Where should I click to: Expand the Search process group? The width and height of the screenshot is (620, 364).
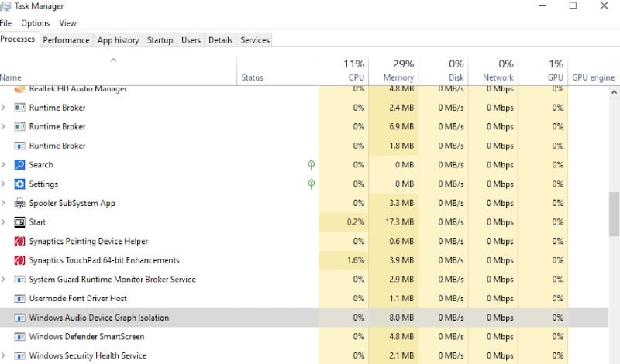pyautogui.click(x=4, y=165)
